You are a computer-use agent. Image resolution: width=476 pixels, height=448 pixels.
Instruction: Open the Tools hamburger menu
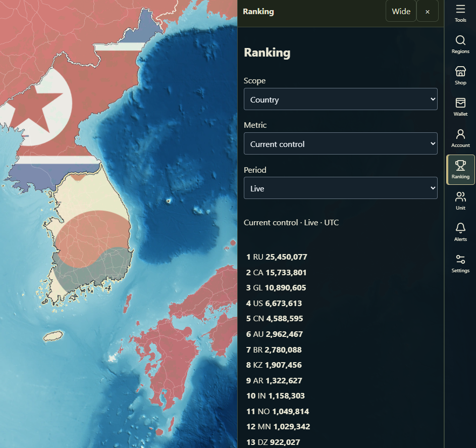tap(460, 13)
